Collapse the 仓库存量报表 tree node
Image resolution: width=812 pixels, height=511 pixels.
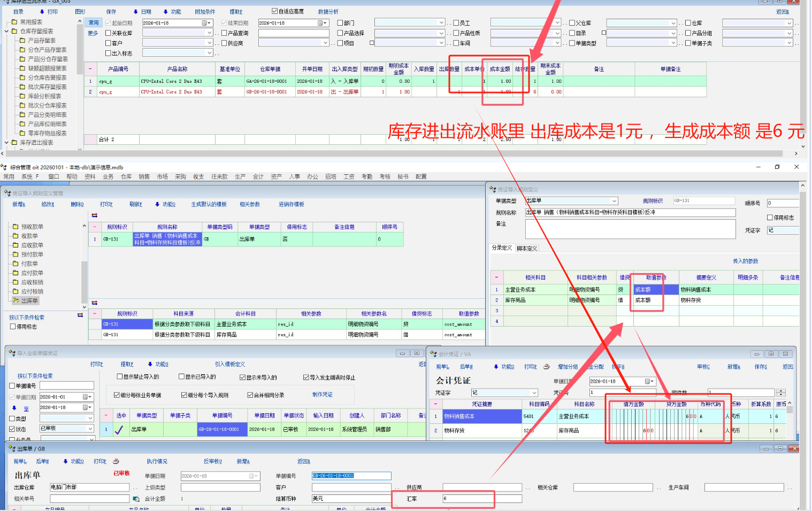(7, 31)
